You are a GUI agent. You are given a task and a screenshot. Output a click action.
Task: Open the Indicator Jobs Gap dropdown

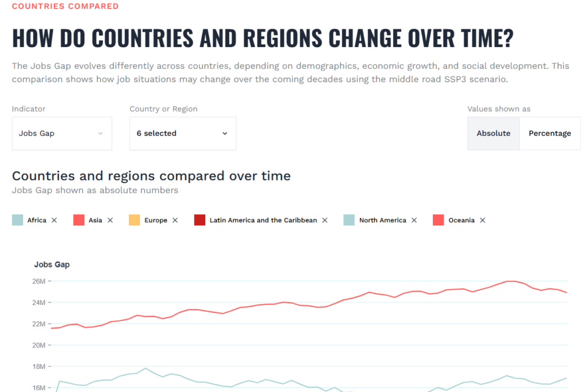pos(62,134)
